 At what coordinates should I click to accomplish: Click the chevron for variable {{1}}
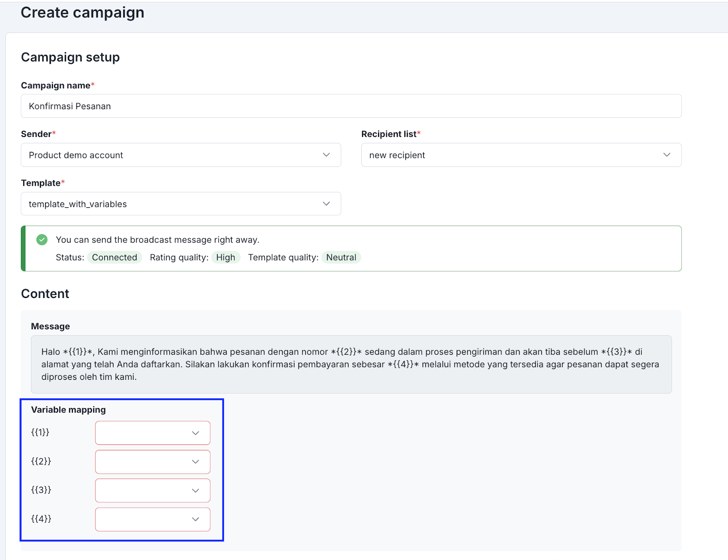point(195,433)
